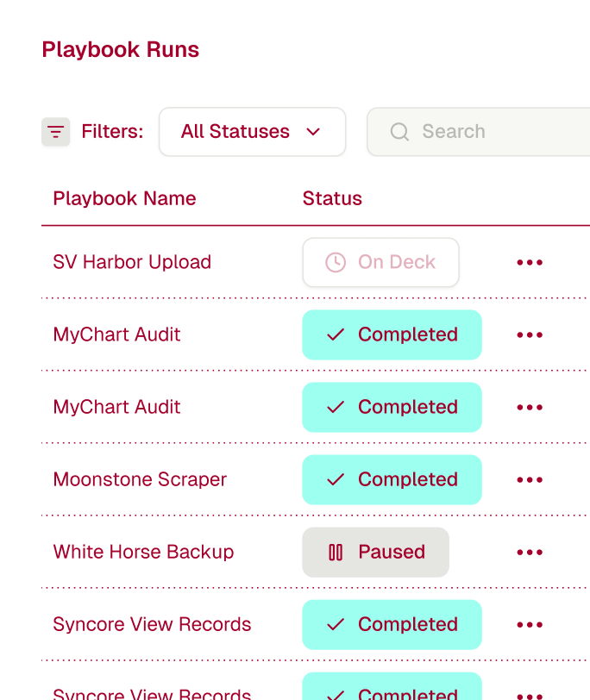This screenshot has height=700, width=590.
Task: Open the options menu for White Horse Backup
Action: pyautogui.click(x=529, y=552)
